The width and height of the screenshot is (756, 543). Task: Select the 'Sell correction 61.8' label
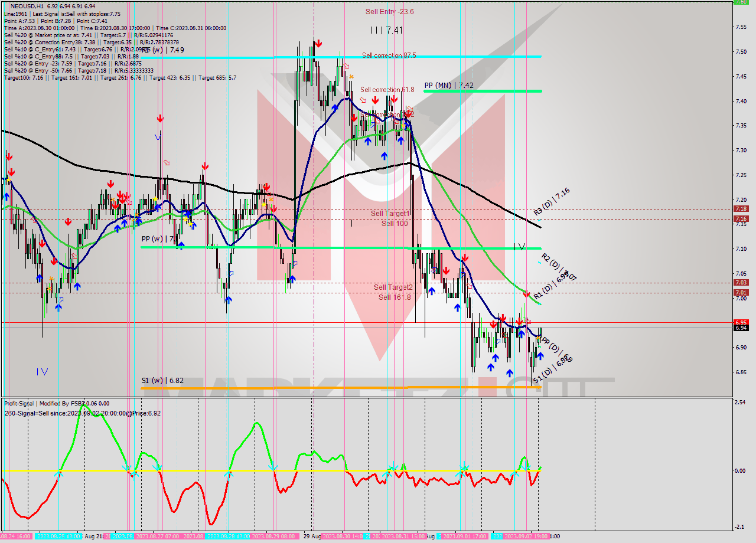tap(387, 90)
